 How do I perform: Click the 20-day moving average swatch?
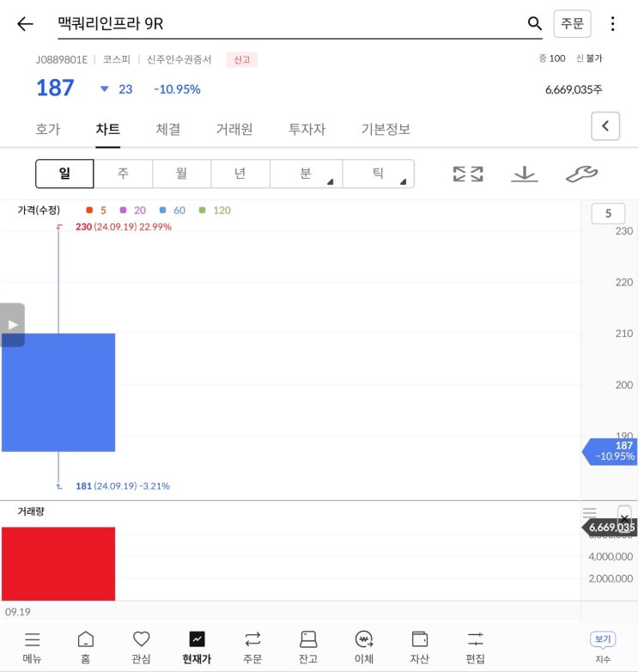coord(124,210)
